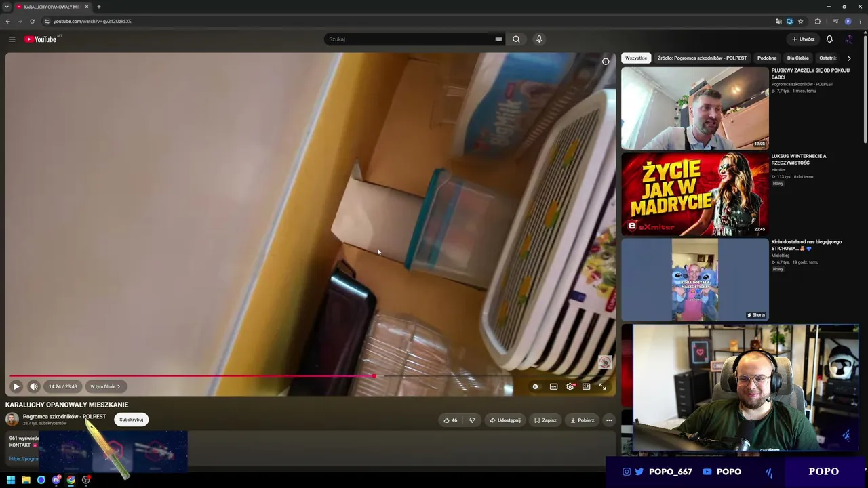This screenshot has height=488, width=868.
Task: Show more filter chips with the right arrow
Action: pyautogui.click(x=849, y=58)
